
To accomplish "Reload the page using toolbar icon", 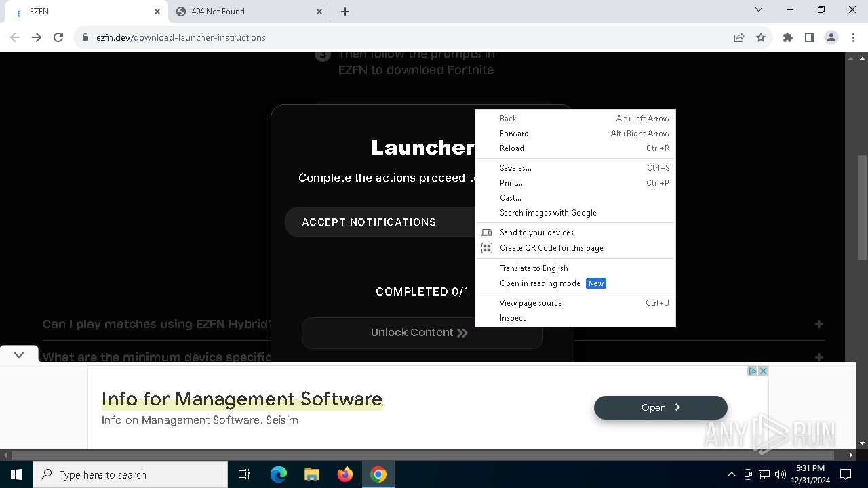I will (58, 37).
